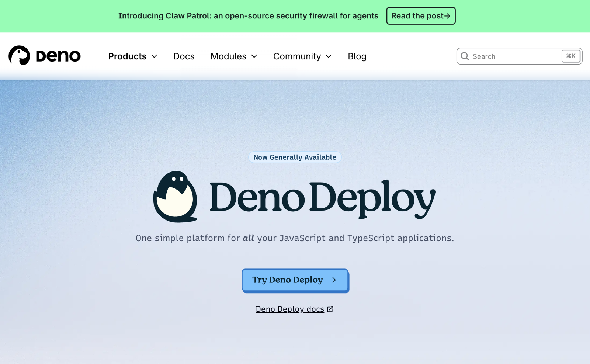
Task: Click the arrow in Read the post button
Action: (447, 16)
